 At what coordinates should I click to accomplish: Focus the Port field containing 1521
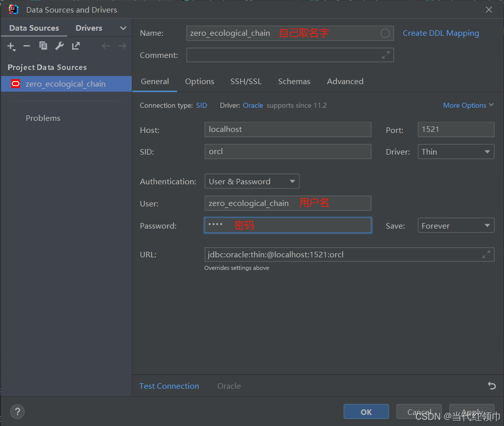pyautogui.click(x=456, y=129)
